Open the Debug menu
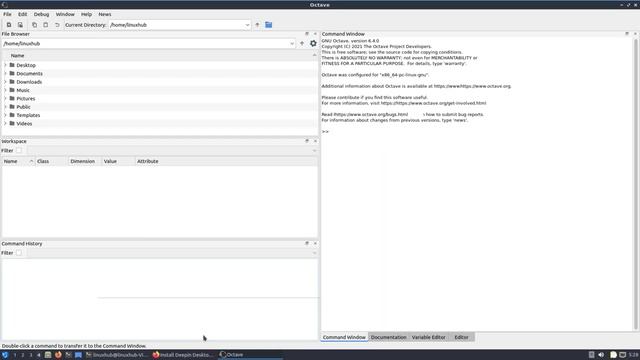 [41, 14]
